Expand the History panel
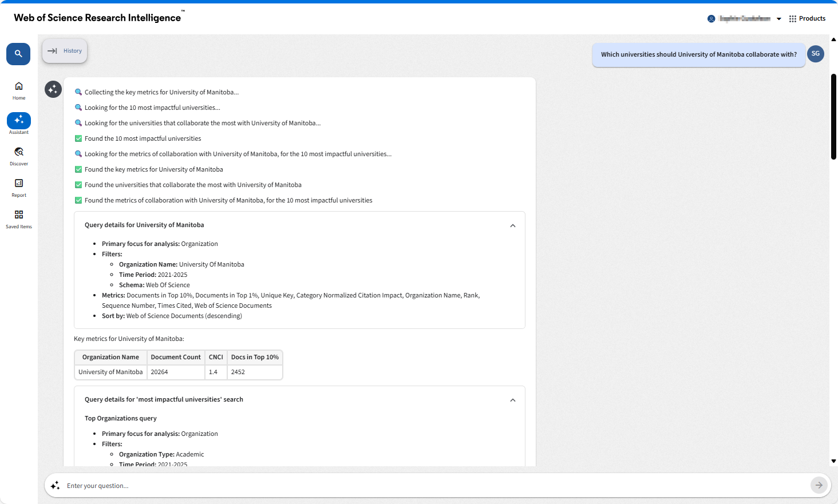The height and width of the screenshot is (504, 838). tap(65, 51)
